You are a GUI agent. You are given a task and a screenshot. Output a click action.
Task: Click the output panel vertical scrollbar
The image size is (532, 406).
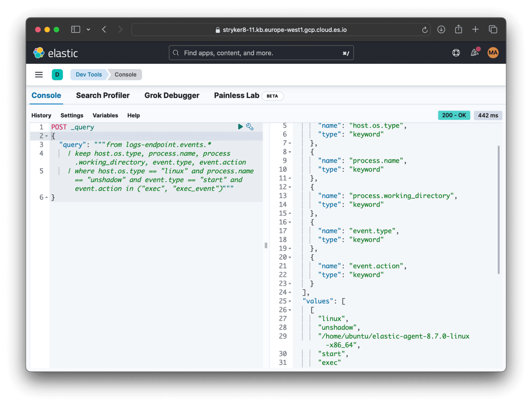498,210
